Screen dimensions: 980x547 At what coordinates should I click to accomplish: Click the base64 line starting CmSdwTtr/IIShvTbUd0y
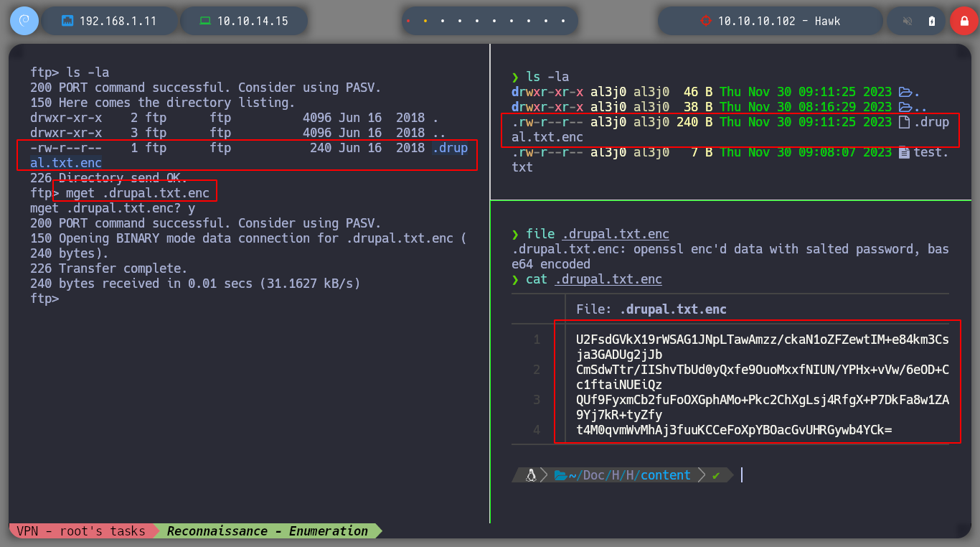click(x=763, y=377)
